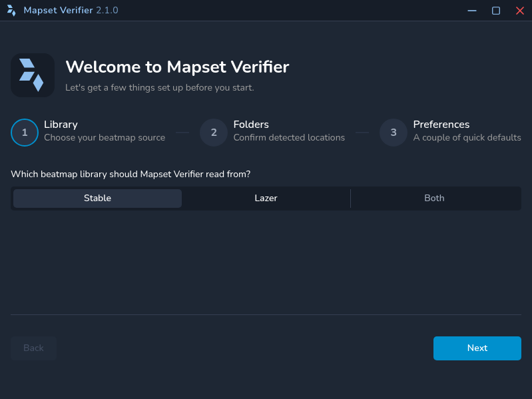Choose the Lazer library option
This screenshot has width=532, height=399.
pos(266,198)
